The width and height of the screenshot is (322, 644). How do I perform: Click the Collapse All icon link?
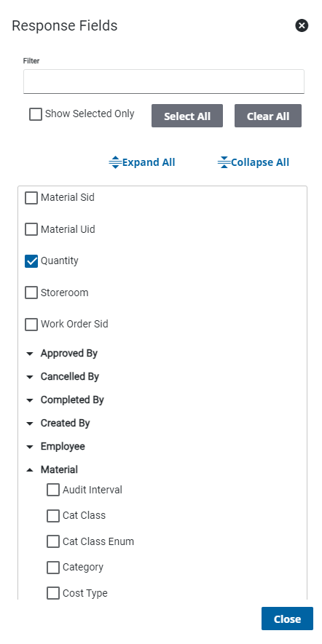(x=254, y=162)
